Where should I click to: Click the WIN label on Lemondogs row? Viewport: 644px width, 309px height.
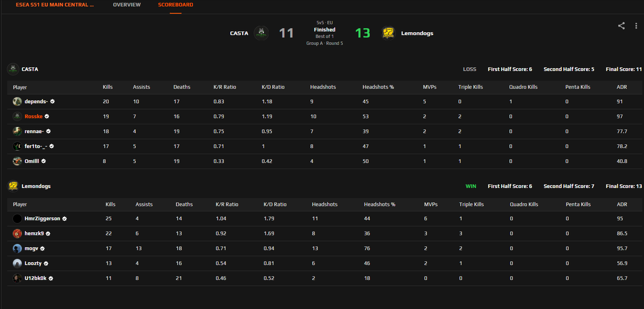tap(471, 186)
